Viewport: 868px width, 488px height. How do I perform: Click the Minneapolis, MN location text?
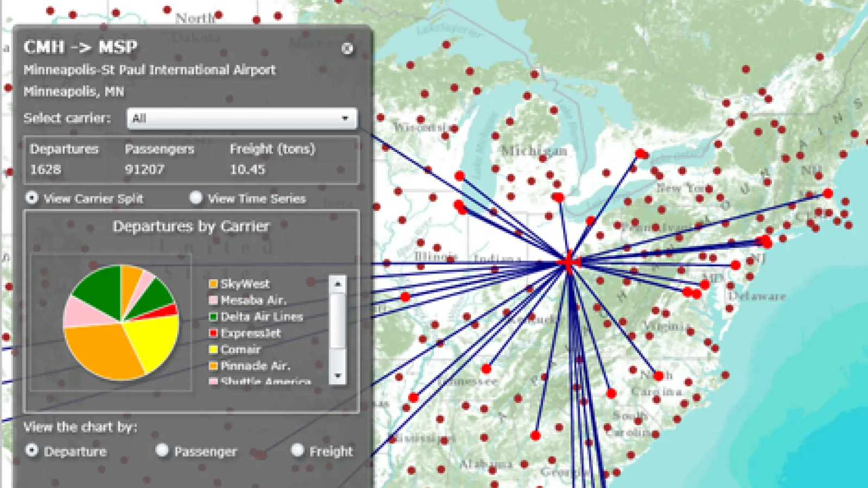pyautogui.click(x=74, y=92)
